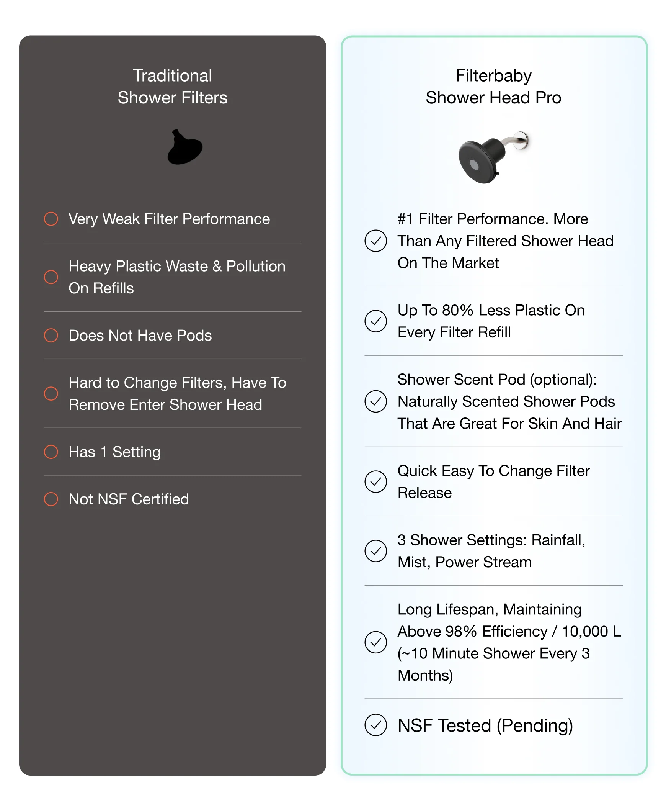Image resolution: width=666 pixels, height=812 pixels.
Task: Click the Not NSF Certified text
Action: [x=129, y=499]
